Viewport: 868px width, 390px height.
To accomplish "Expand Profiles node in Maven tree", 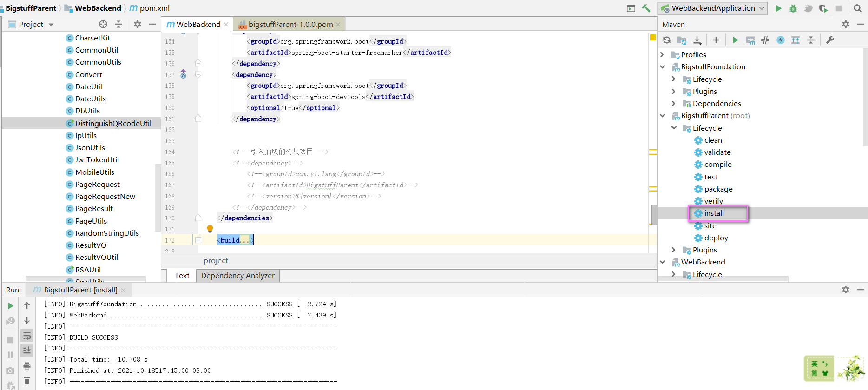I will click(662, 55).
